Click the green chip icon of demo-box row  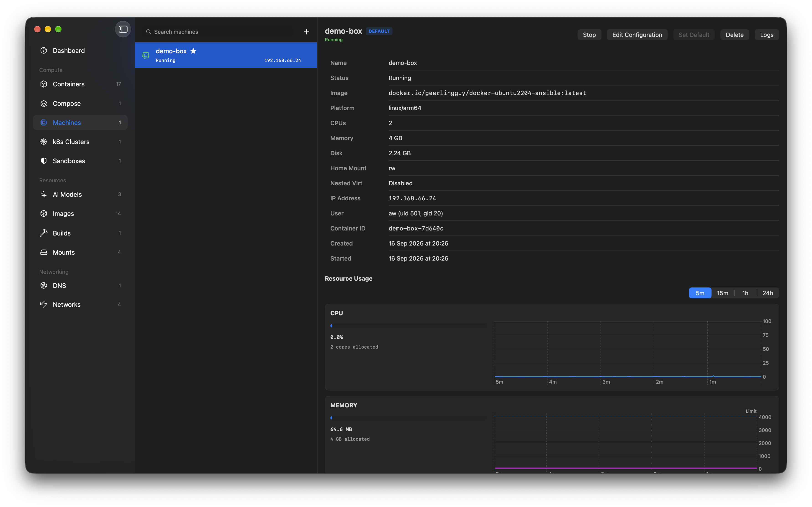point(146,55)
